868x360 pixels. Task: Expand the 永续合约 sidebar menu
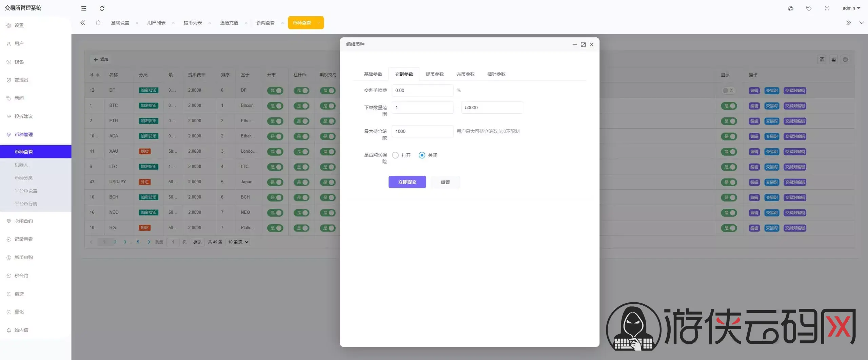click(24, 221)
